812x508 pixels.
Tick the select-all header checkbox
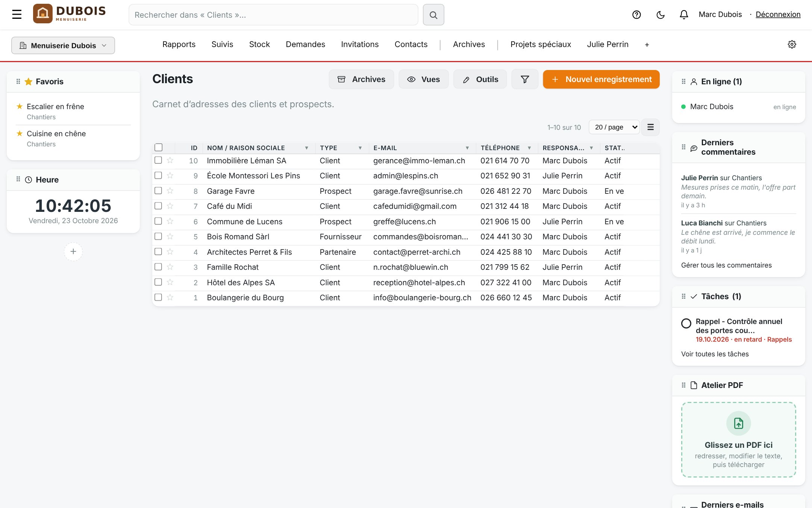pyautogui.click(x=159, y=148)
